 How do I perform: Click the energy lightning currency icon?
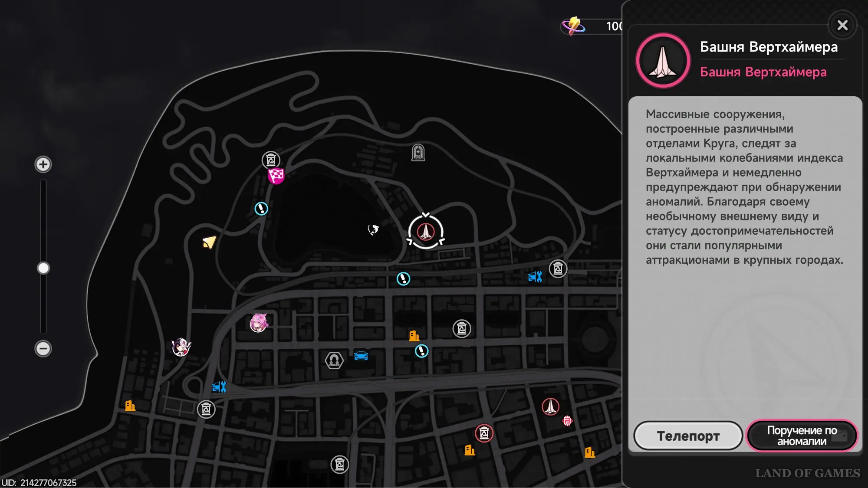coord(574,26)
